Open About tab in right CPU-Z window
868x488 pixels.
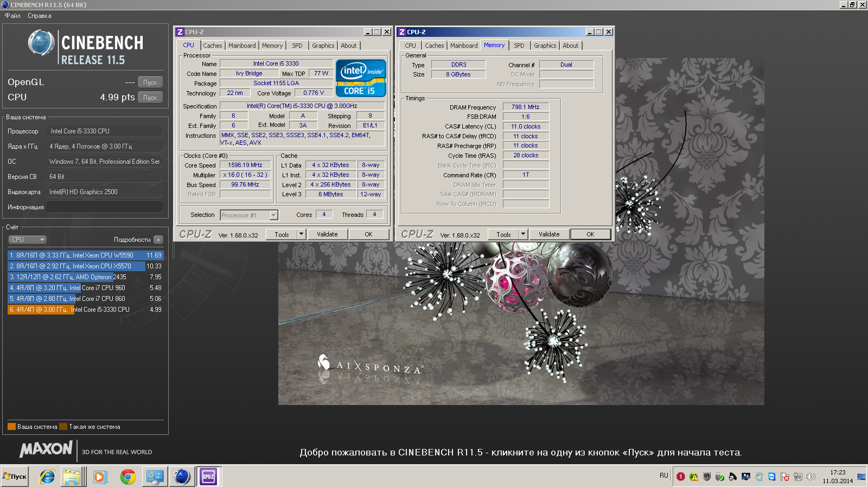(x=571, y=46)
